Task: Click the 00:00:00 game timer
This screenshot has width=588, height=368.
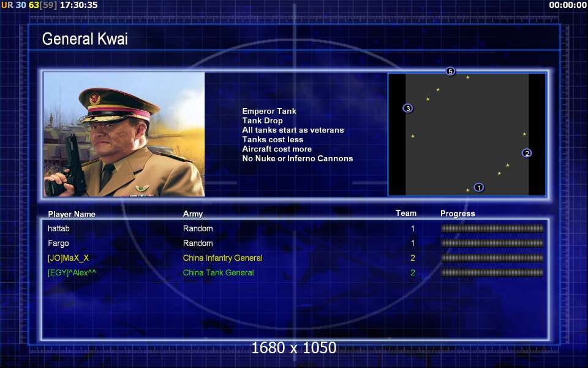Action: 568,5
